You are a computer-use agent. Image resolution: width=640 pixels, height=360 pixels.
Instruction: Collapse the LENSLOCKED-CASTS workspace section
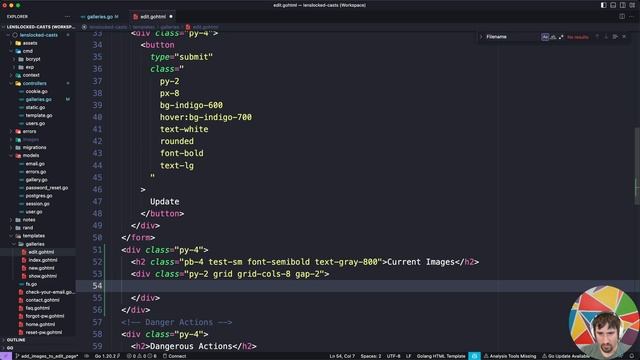pos(39,27)
